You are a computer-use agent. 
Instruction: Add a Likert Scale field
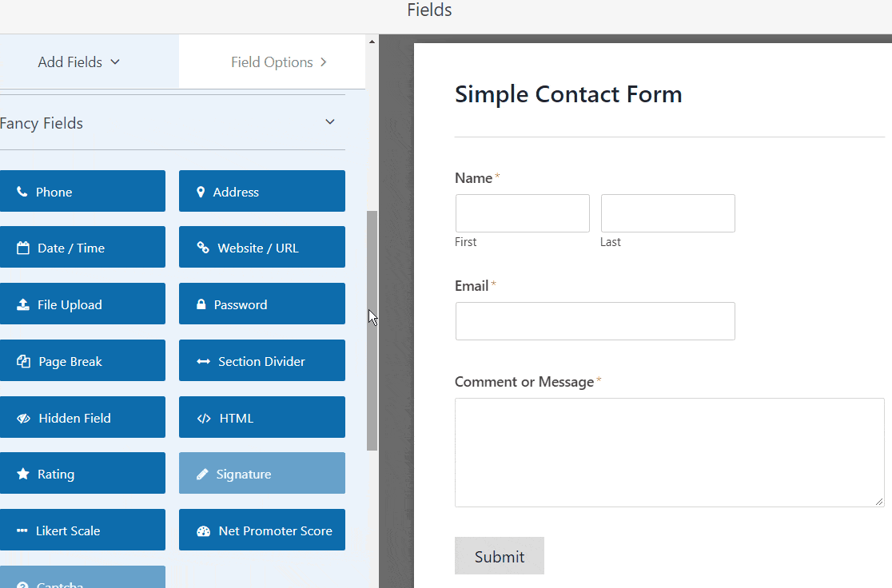(x=82, y=530)
